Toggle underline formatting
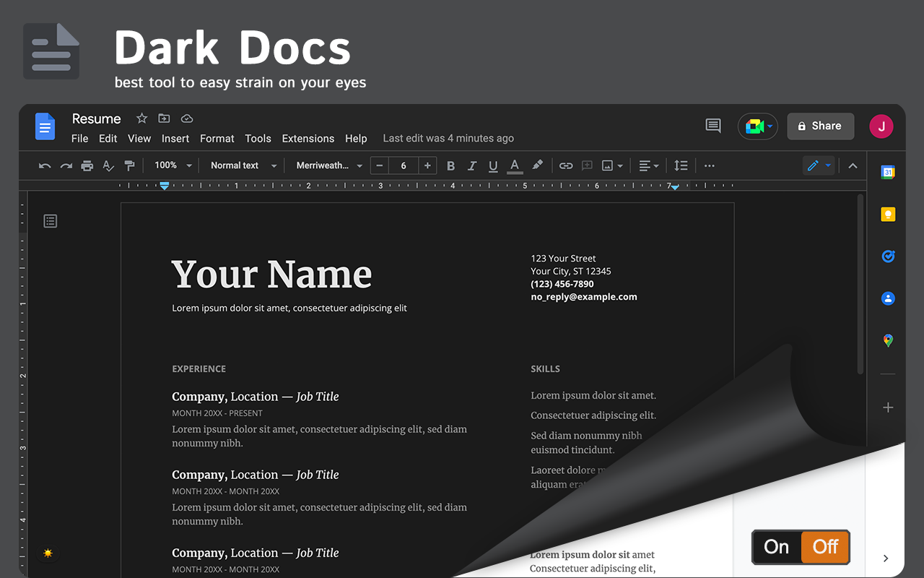This screenshot has height=578, width=924. (493, 165)
